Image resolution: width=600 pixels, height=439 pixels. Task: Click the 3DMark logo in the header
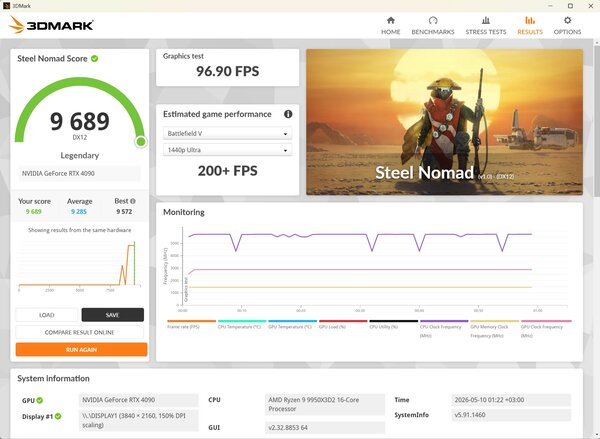pos(51,25)
